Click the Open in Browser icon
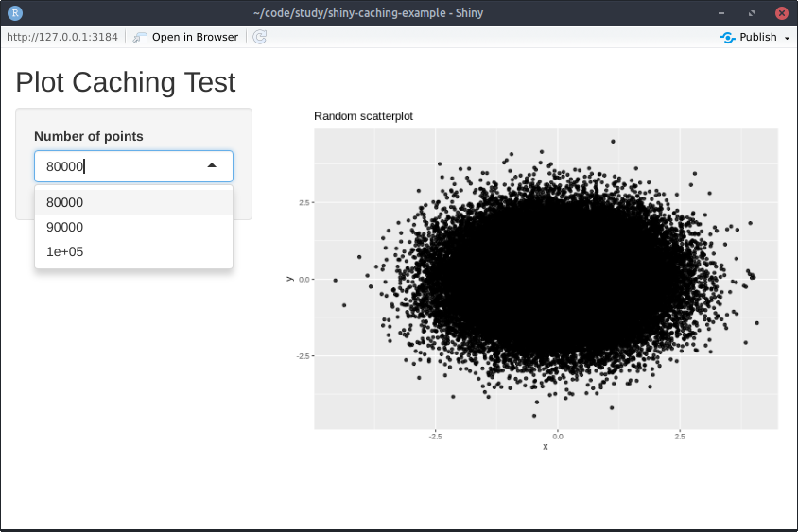This screenshot has width=798, height=532. pyautogui.click(x=140, y=37)
